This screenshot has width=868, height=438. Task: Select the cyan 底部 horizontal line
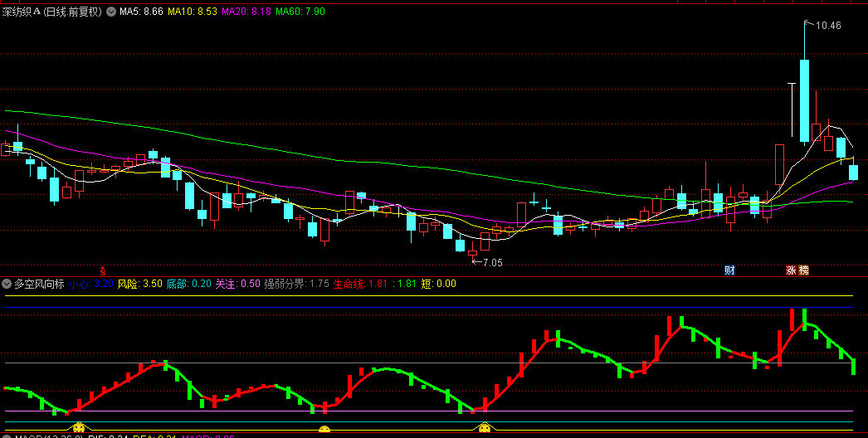429,422
